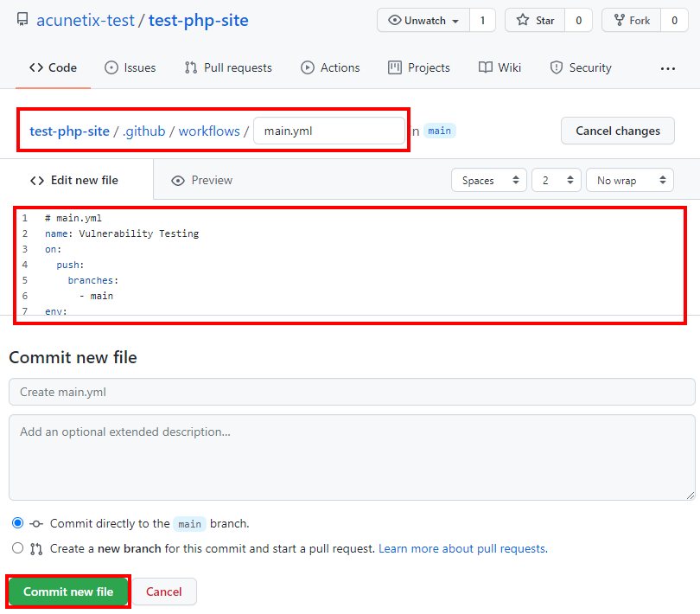
Task: Click Commit new file button
Action: pyautogui.click(x=68, y=592)
